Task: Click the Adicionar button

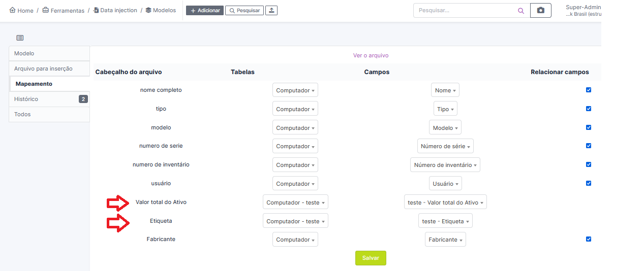Action: 205,10
